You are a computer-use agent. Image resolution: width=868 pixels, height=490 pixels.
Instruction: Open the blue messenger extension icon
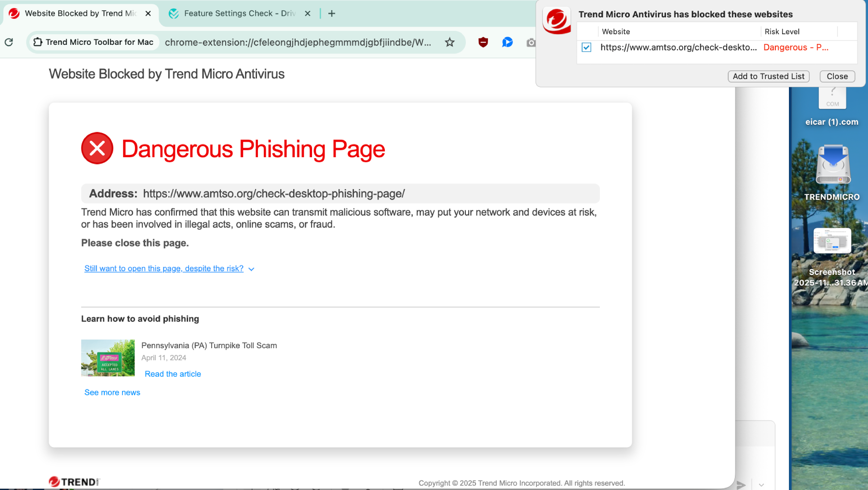[507, 42]
